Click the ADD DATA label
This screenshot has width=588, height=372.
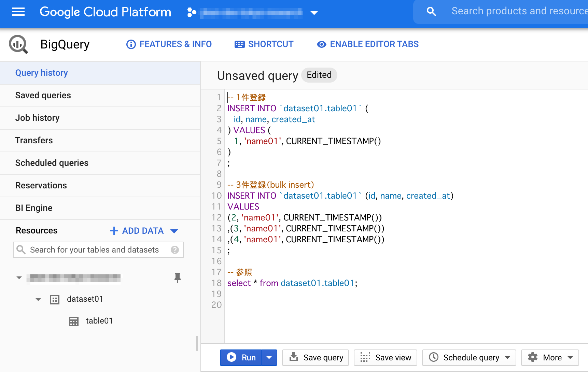pyautogui.click(x=143, y=231)
